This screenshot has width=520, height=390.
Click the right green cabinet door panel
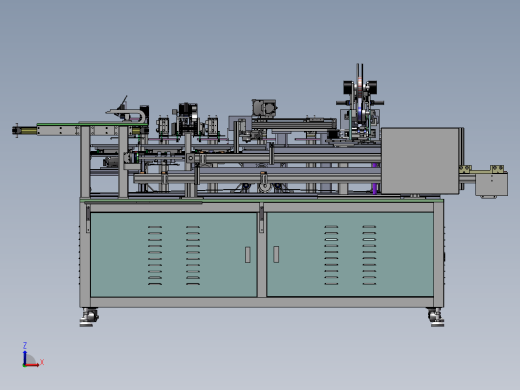coord(350,254)
